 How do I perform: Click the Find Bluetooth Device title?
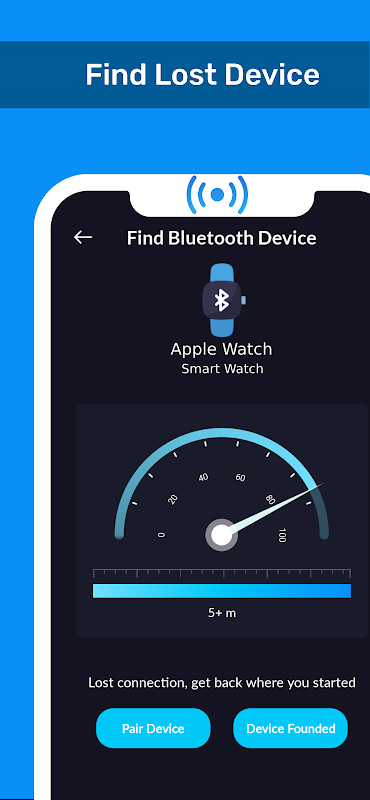221,238
